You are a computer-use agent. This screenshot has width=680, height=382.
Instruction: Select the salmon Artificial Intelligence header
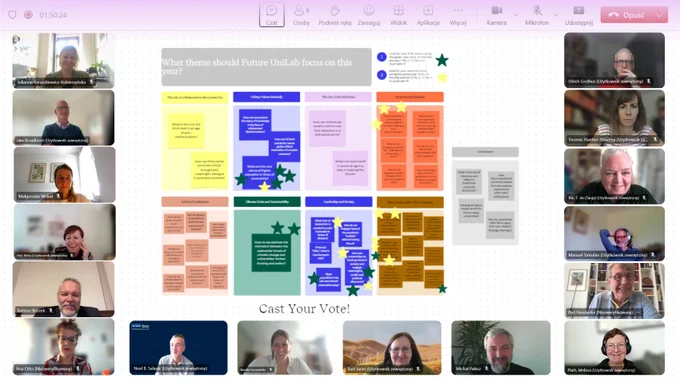[195, 202]
